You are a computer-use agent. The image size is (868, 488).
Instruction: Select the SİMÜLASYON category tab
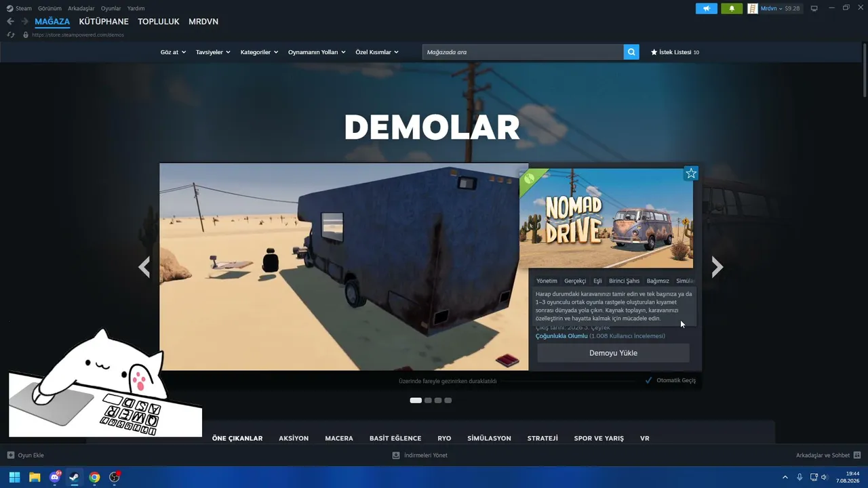pyautogui.click(x=489, y=438)
